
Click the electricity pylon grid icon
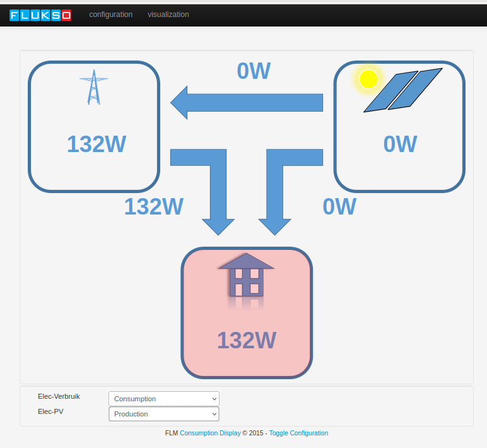(x=93, y=87)
